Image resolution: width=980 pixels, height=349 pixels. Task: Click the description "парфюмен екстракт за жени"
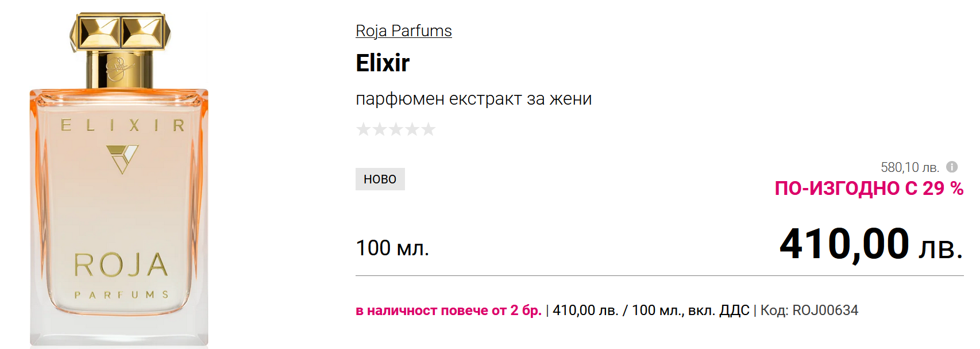click(473, 99)
